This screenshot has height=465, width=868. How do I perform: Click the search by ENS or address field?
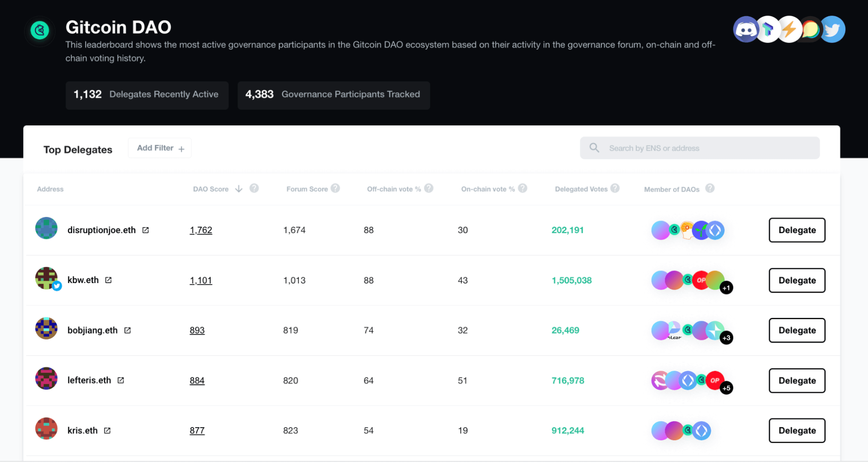(699, 148)
